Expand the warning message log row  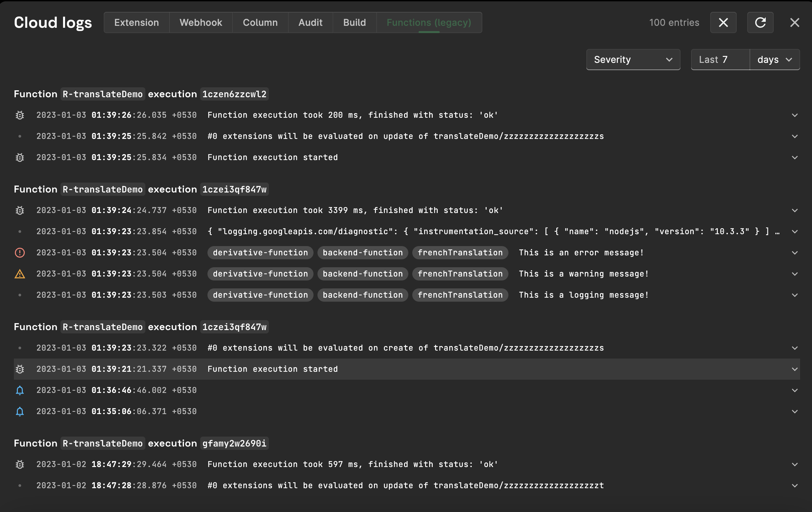click(x=794, y=274)
